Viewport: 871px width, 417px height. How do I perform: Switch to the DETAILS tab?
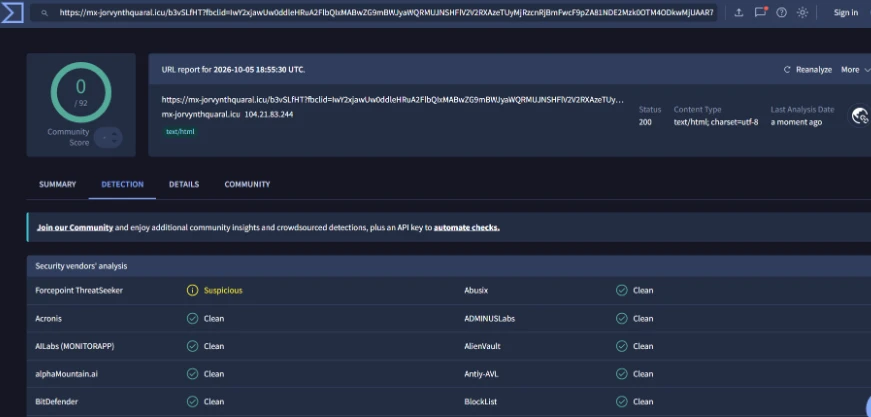pyautogui.click(x=184, y=184)
